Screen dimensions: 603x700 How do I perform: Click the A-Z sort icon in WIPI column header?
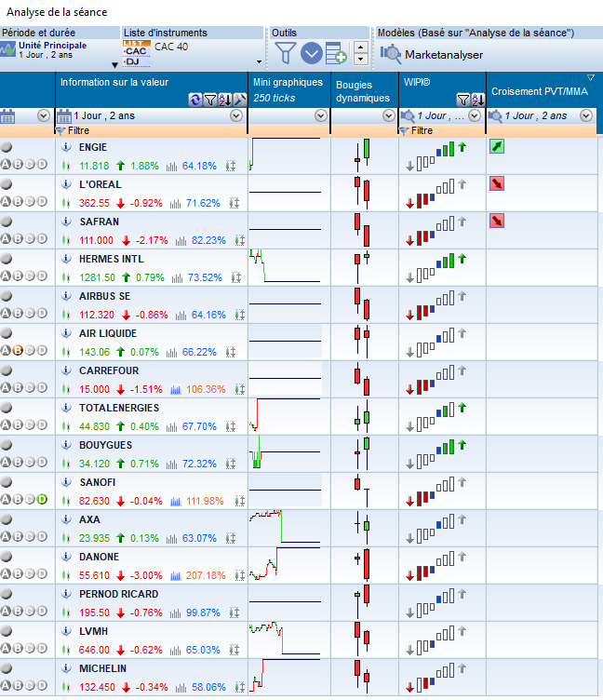(x=477, y=100)
